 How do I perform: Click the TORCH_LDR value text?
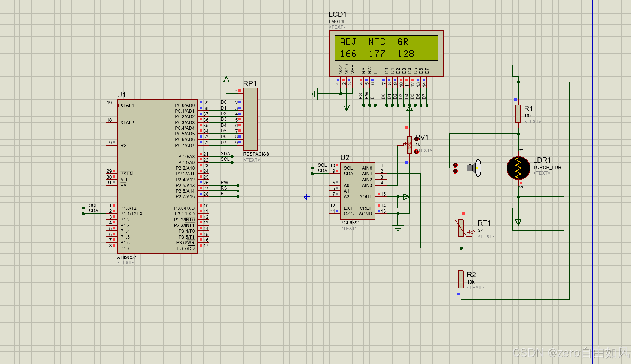click(547, 168)
